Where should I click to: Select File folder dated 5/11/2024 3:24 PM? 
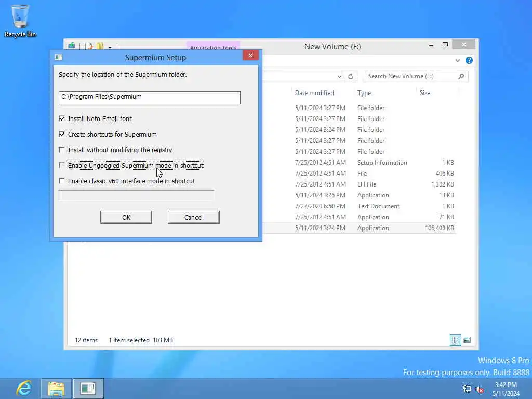360,129
